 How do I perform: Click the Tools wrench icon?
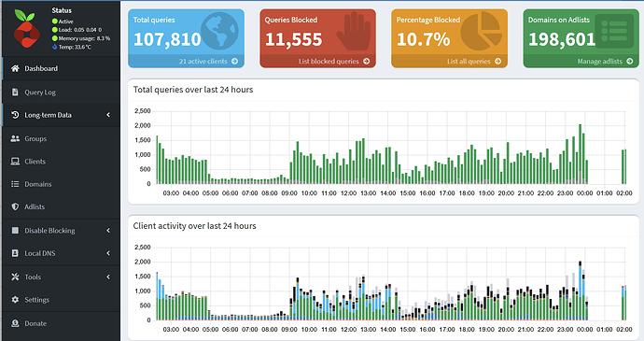coord(15,277)
